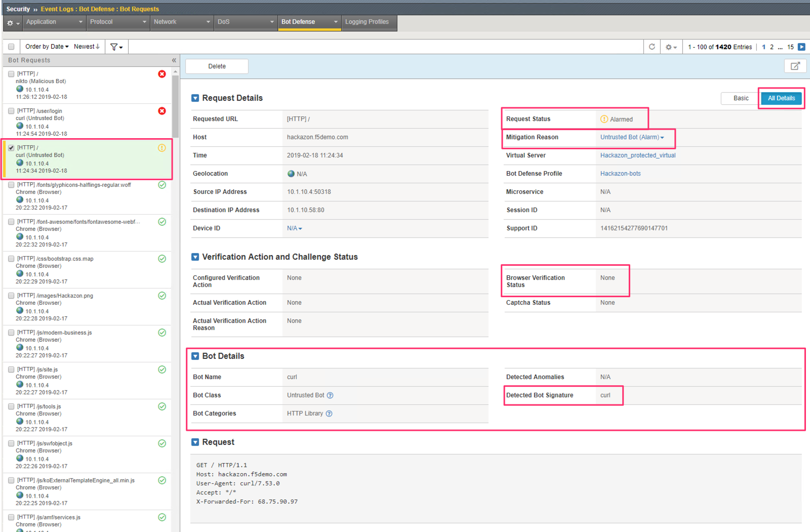
Task: Click the Alarmed warning icon in Request Status
Action: pos(604,119)
